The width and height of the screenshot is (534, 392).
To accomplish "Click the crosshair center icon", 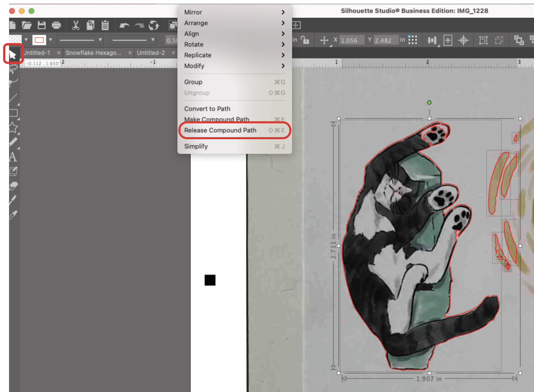I will [x=463, y=40].
